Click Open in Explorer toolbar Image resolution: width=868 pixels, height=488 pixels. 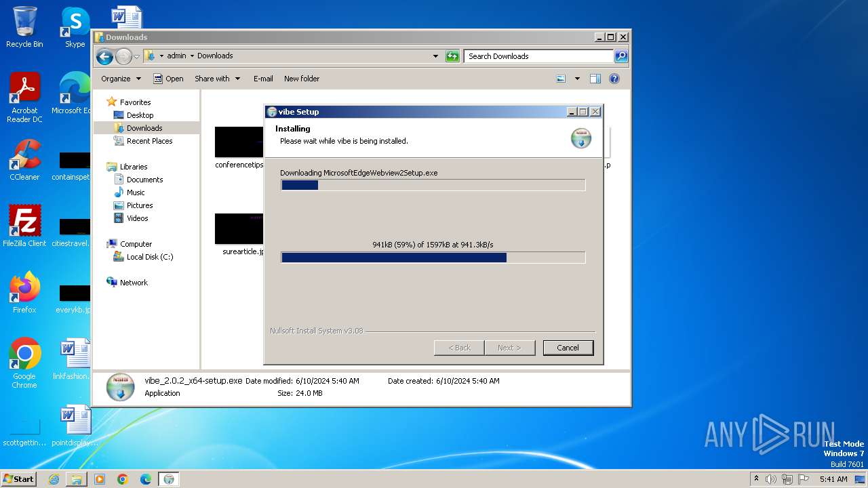click(168, 79)
